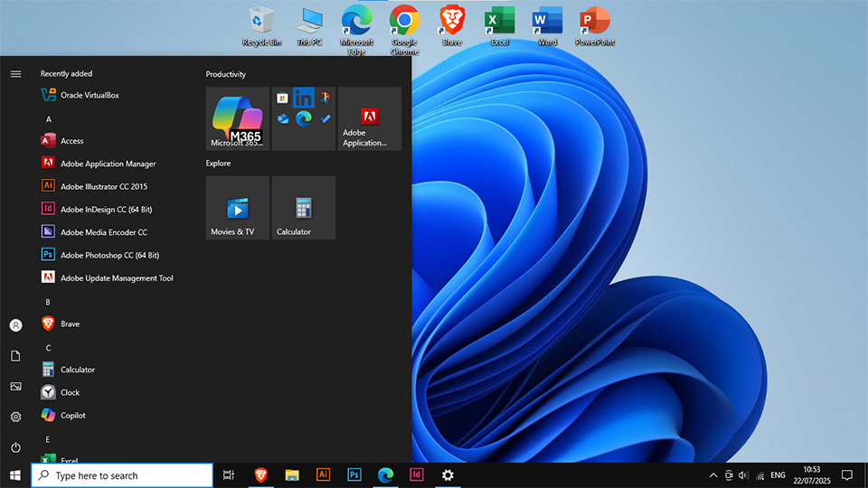Select Google Chrome desktop shortcut
Image resolution: width=868 pixels, height=488 pixels.
[x=404, y=30]
